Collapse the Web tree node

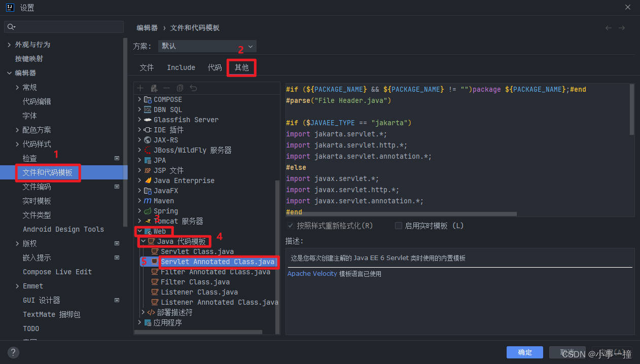(x=139, y=231)
